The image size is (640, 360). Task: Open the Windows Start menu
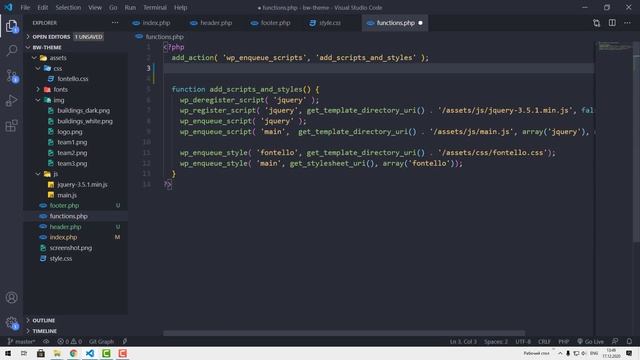tap(8, 353)
